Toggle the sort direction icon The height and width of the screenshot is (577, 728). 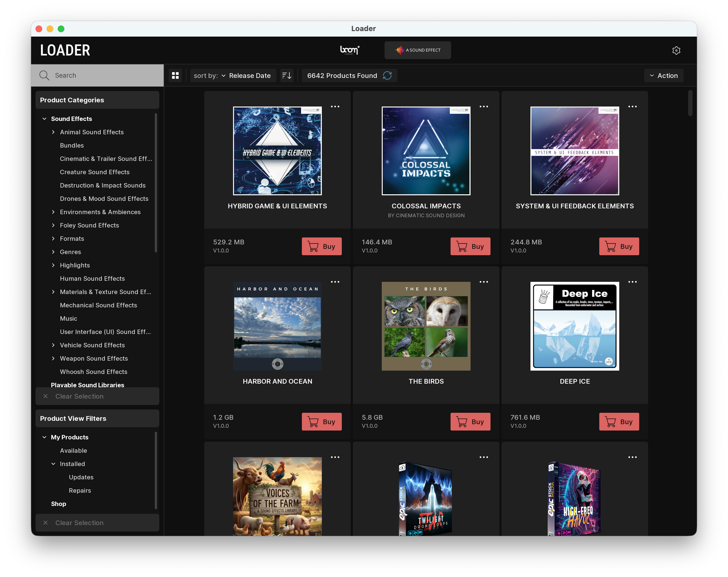287,75
